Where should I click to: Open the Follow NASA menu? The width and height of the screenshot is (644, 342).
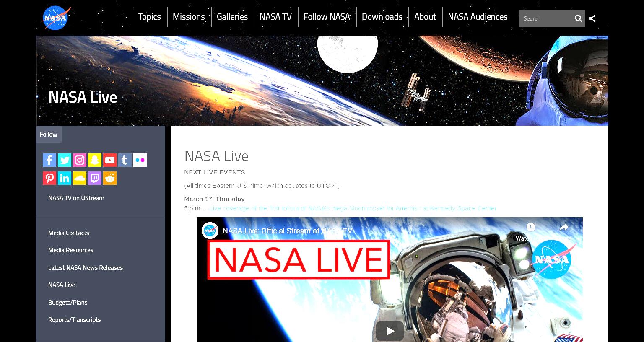(x=327, y=17)
